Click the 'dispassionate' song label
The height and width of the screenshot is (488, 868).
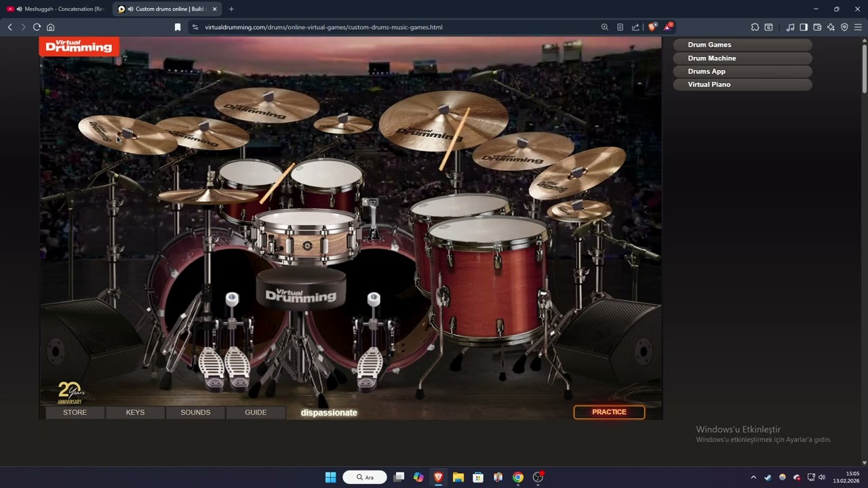click(x=329, y=412)
